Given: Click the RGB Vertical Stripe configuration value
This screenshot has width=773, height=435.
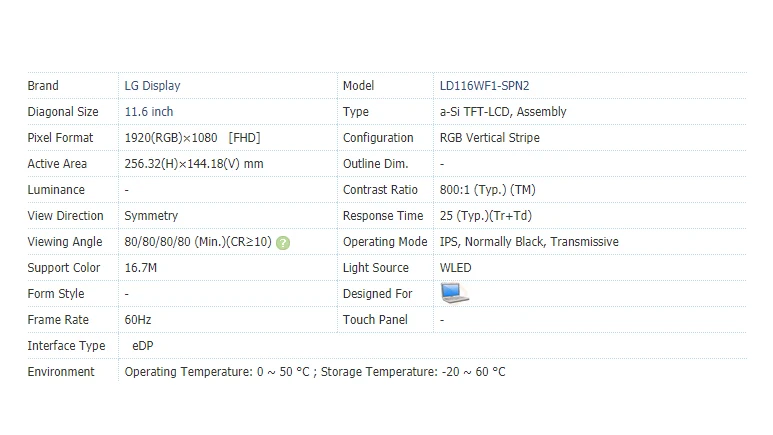Looking at the screenshot, I should (x=489, y=138).
